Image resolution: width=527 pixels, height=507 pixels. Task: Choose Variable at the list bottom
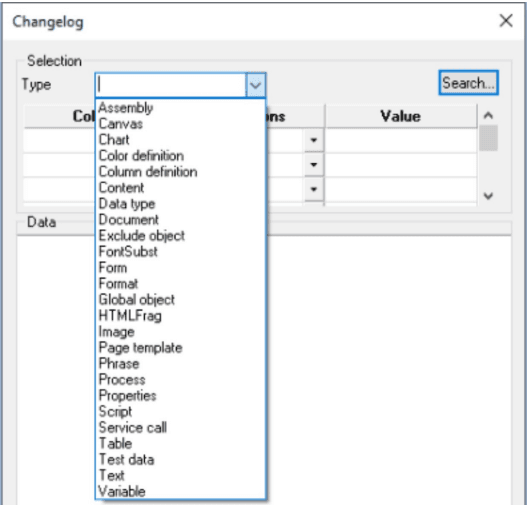[181, 492]
